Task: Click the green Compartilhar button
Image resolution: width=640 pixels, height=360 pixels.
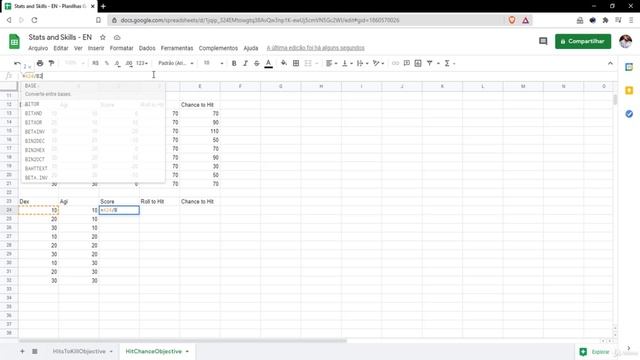Action: (x=582, y=41)
